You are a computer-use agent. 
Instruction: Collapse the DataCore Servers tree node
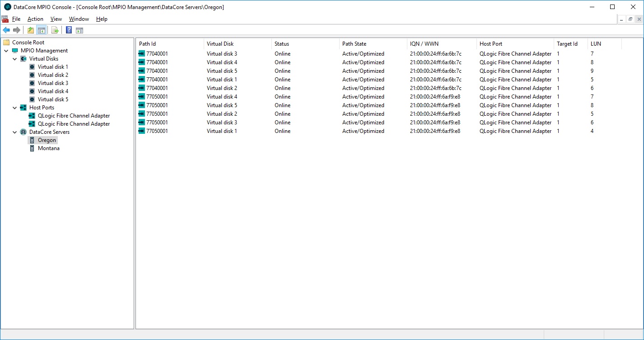(15, 132)
